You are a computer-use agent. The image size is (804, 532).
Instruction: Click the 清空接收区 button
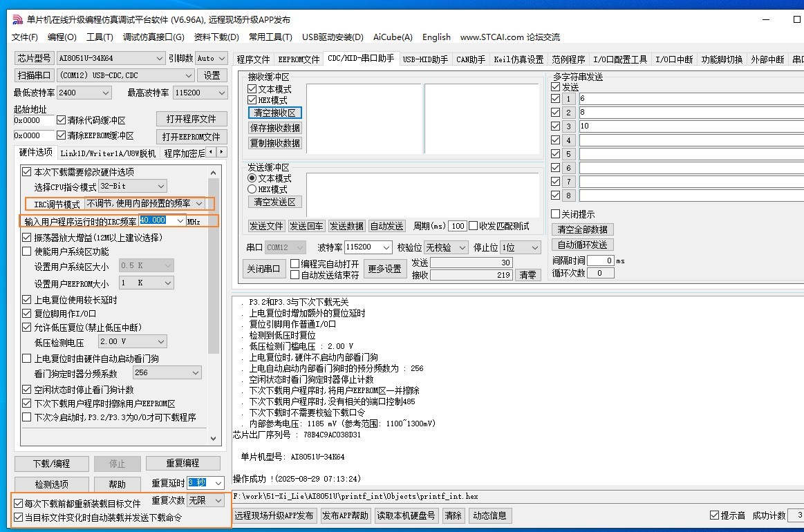pyautogui.click(x=274, y=113)
